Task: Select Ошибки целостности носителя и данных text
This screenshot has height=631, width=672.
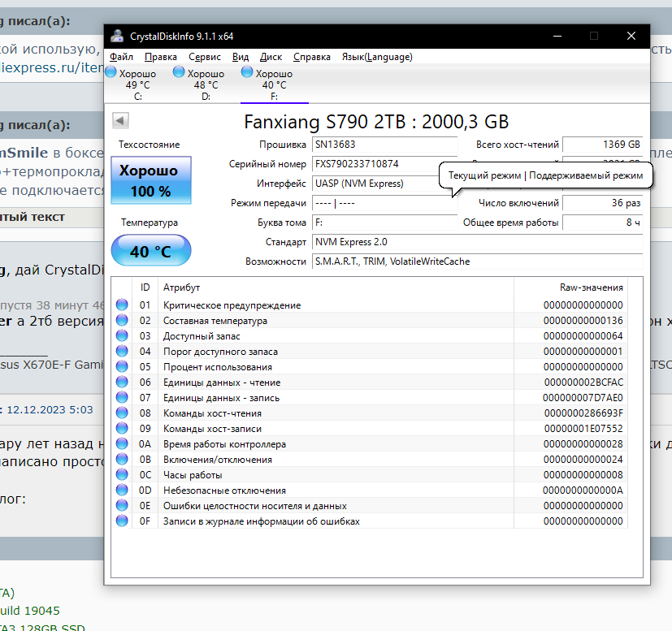Action: (254, 505)
